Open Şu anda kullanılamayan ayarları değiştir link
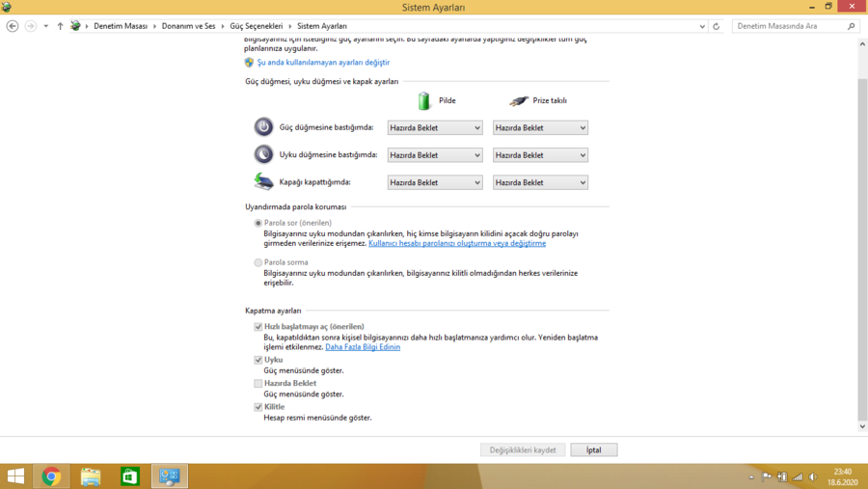Viewport: 868px width, 489px height. (323, 63)
